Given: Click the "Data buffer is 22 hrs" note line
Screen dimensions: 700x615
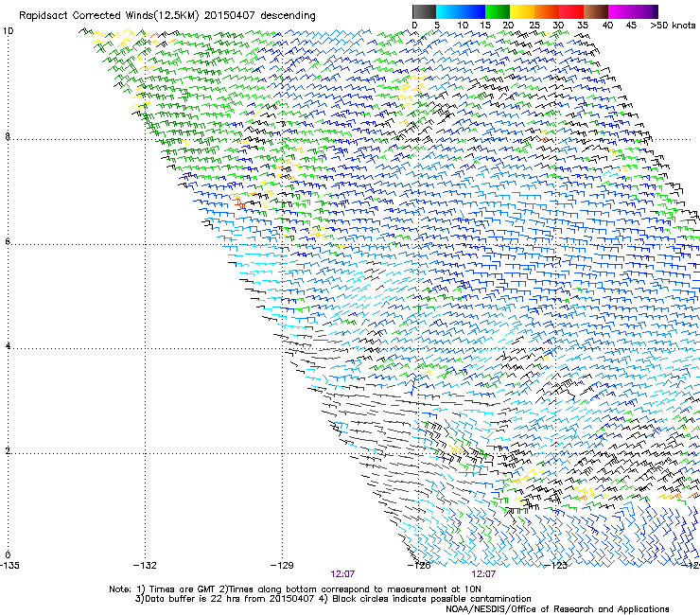Looking at the screenshot, I should tap(333, 599).
